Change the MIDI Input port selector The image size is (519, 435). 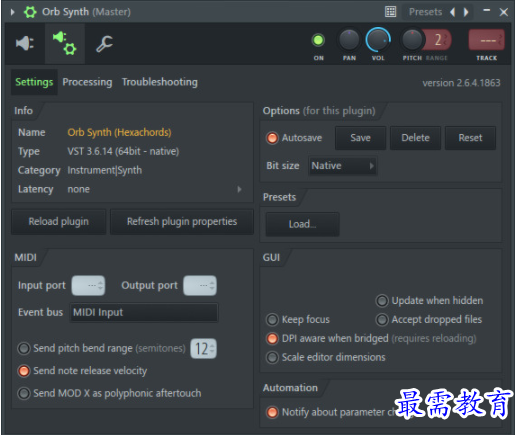pyautogui.click(x=88, y=286)
